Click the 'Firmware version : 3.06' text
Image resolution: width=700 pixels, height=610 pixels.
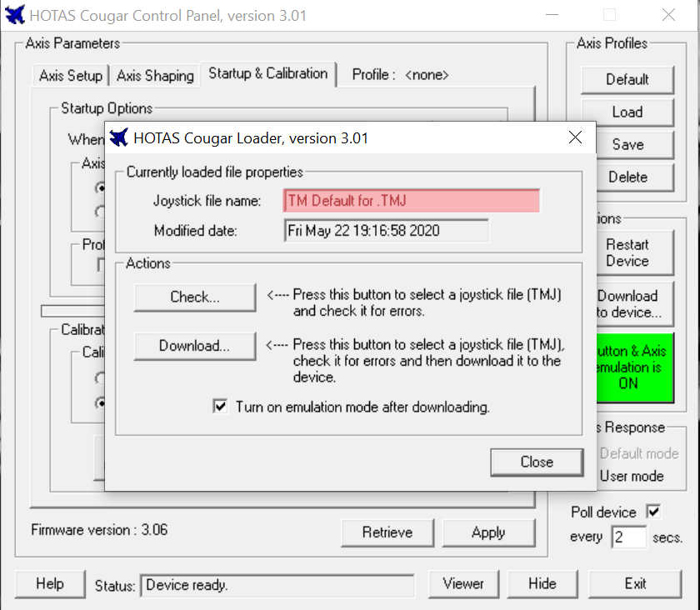point(99,530)
